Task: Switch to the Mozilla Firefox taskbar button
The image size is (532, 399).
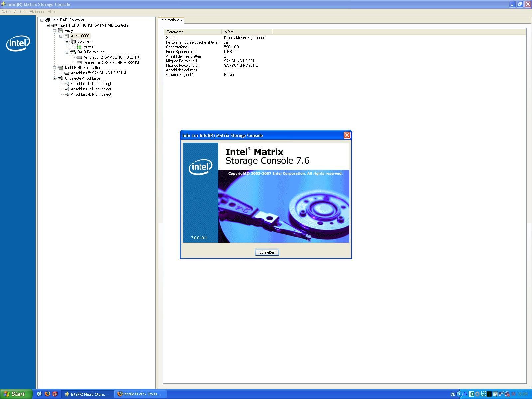Action: (141, 394)
